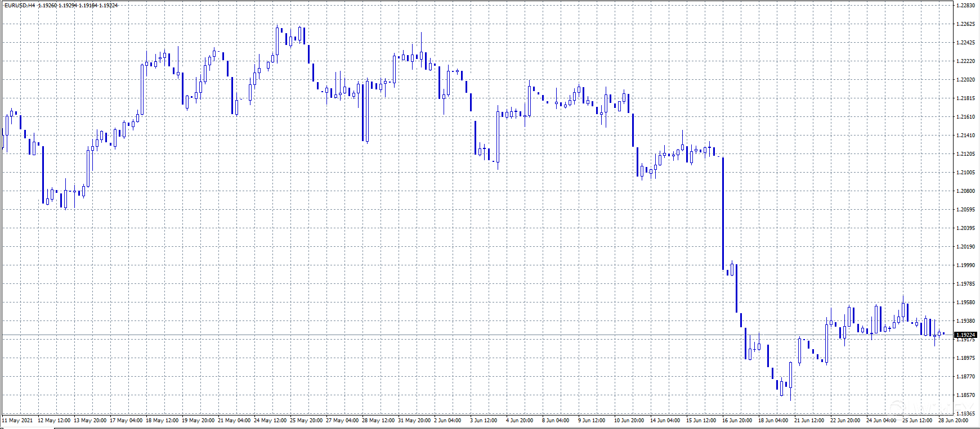Screen dimensions: 980x429
Task: Select the 2 Jun 04:00 time marker
Action: pyautogui.click(x=448, y=421)
